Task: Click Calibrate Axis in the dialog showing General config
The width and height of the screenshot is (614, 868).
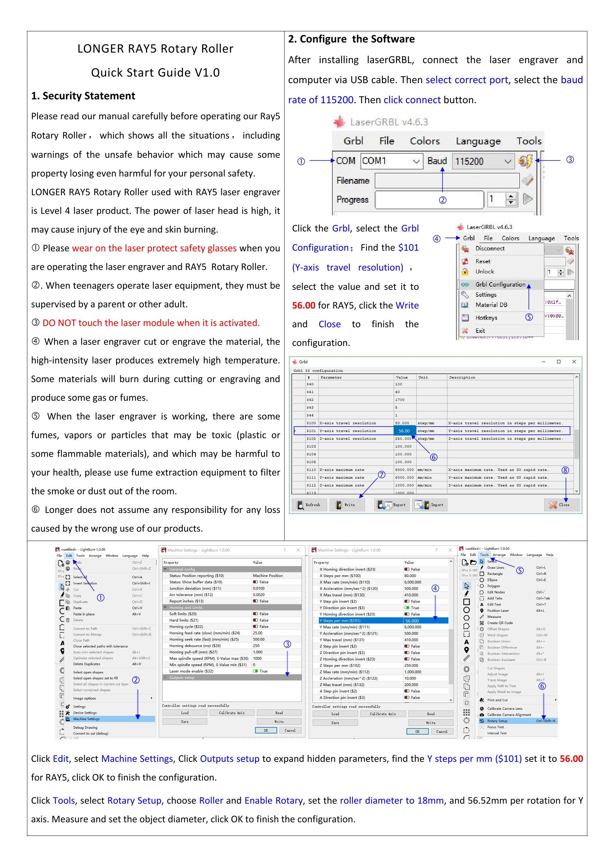Action: coord(232,713)
